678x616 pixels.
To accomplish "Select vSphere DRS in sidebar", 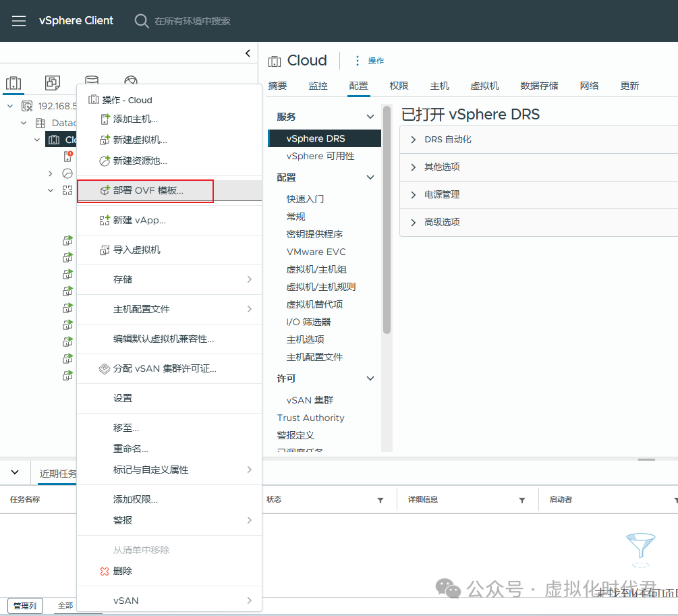I will click(324, 138).
